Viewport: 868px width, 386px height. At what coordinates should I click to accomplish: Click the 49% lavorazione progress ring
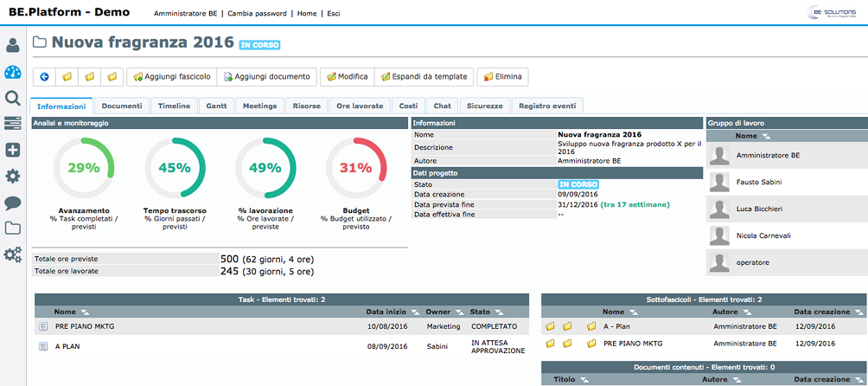265,168
